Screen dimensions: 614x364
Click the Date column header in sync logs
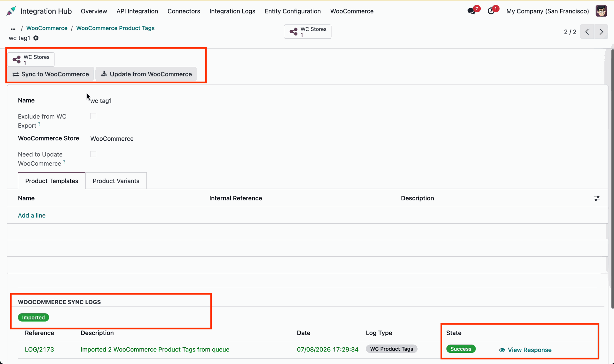(x=303, y=333)
